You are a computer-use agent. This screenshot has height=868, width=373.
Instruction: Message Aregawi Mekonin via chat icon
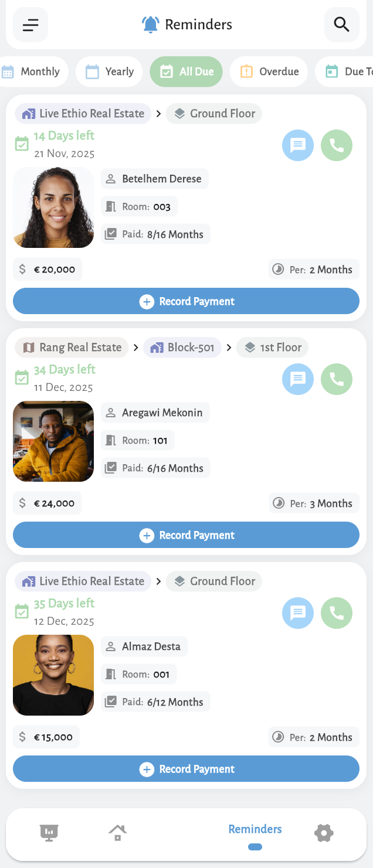tap(298, 379)
